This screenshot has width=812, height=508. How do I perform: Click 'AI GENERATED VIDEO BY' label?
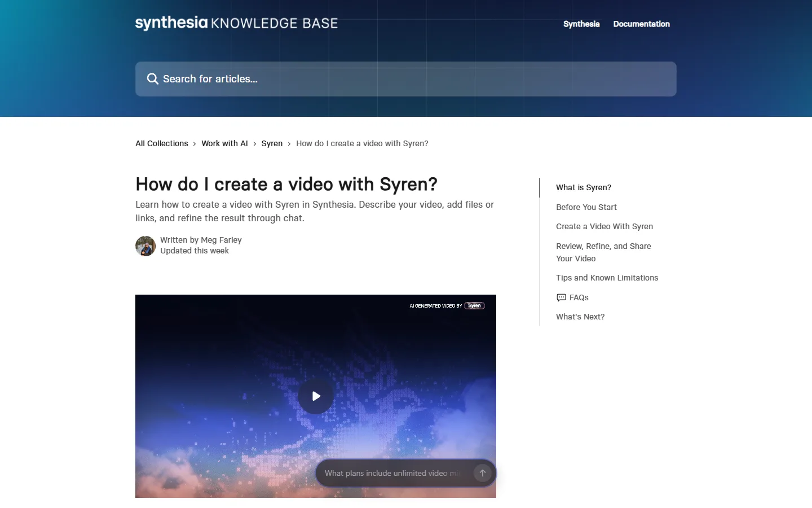pyautogui.click(x=435, y=306)
